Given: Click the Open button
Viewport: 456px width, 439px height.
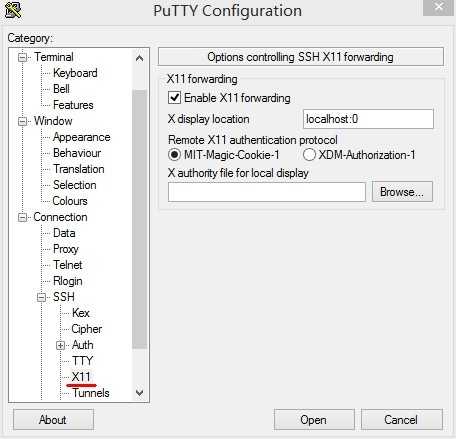Looking at the screenshot, I should (x=314, y=420).
